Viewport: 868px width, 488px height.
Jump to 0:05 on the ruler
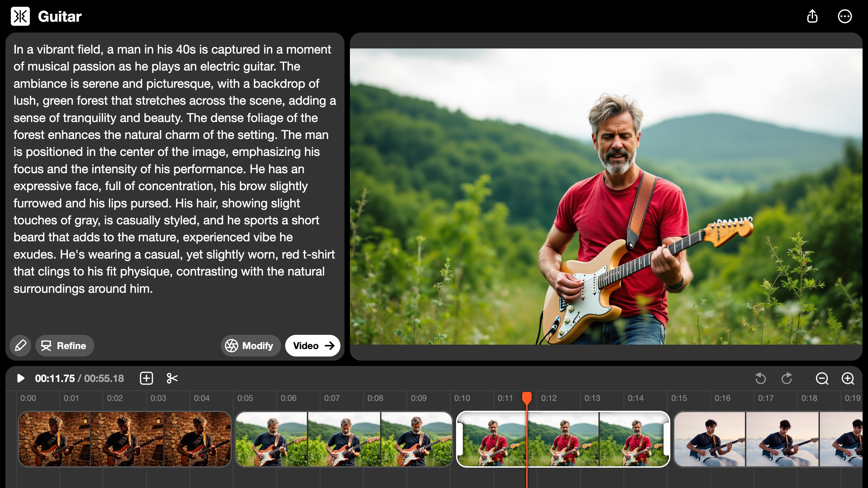point(245,398)
